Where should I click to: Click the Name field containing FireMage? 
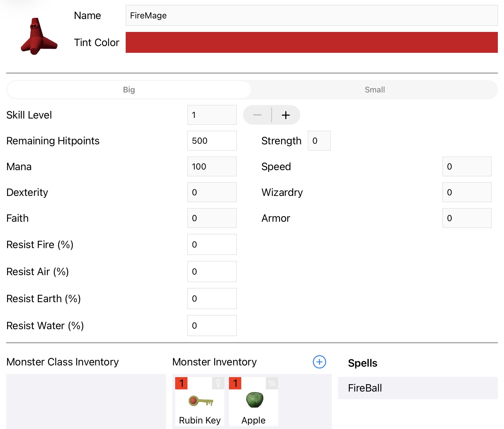(311, 16)
